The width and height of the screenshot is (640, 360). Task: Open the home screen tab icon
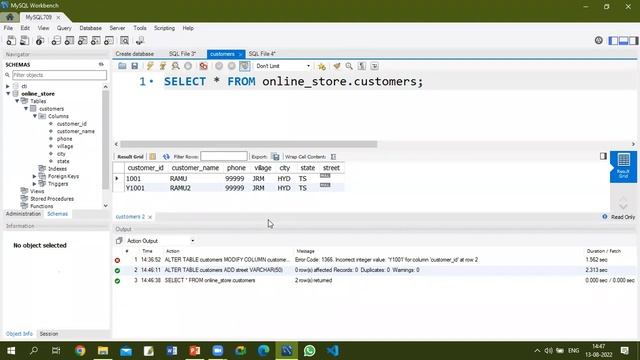click(x=10, y=17)
